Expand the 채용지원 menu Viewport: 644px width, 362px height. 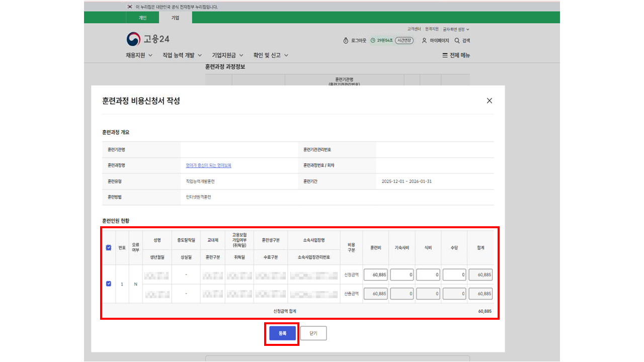(139, 55)
